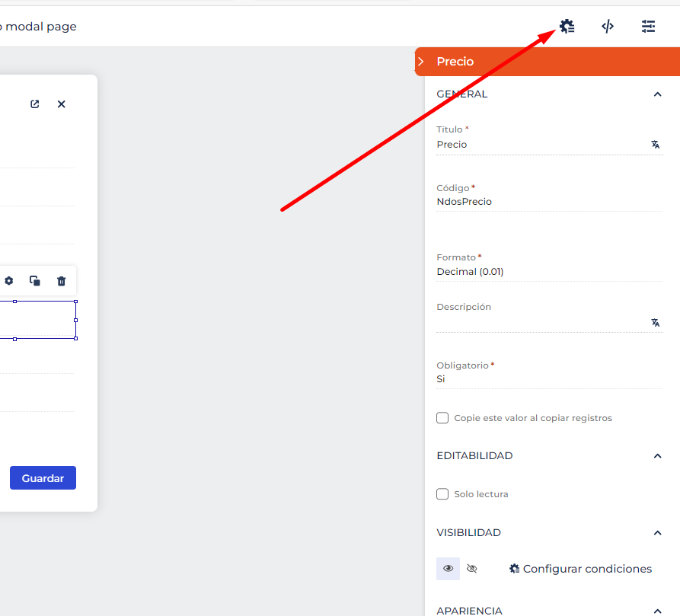
Task: Click translate icon next to Título field
Action: [656, 145]
